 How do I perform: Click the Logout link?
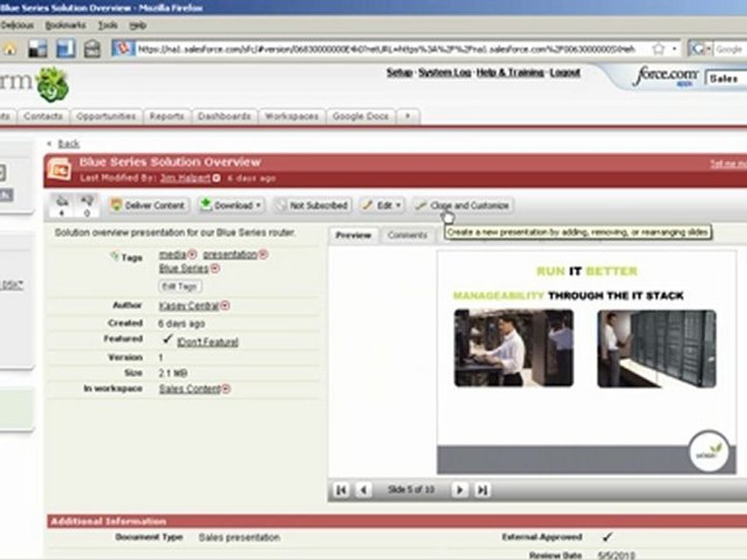pos(565,72)
